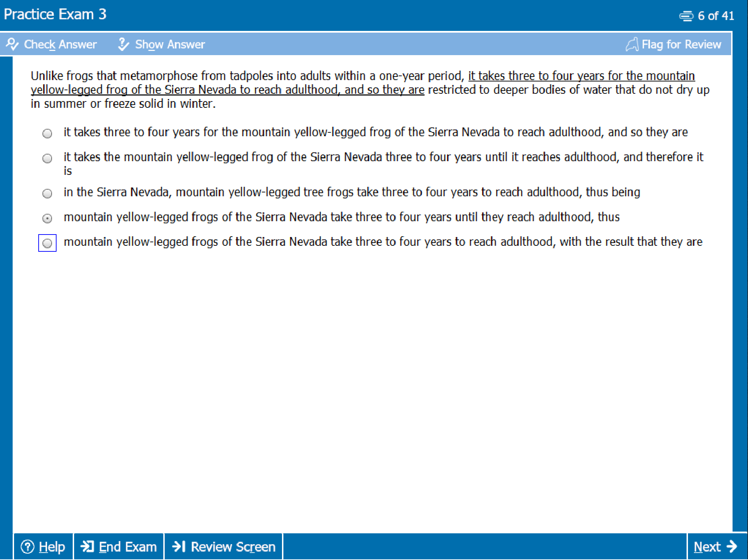Image resolution: width=748 pixels, height=560 pixels.
Task: Click the End Exam text label
Action: click(x=127, y=547)
